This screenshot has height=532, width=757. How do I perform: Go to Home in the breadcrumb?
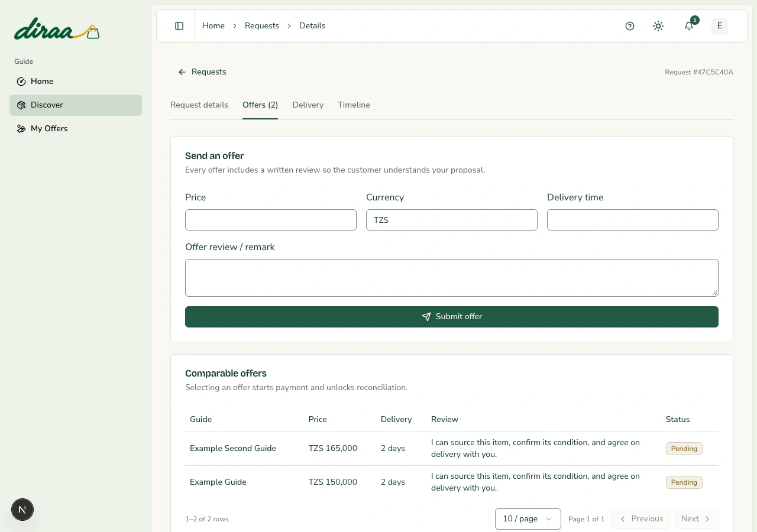click(213, 26)
